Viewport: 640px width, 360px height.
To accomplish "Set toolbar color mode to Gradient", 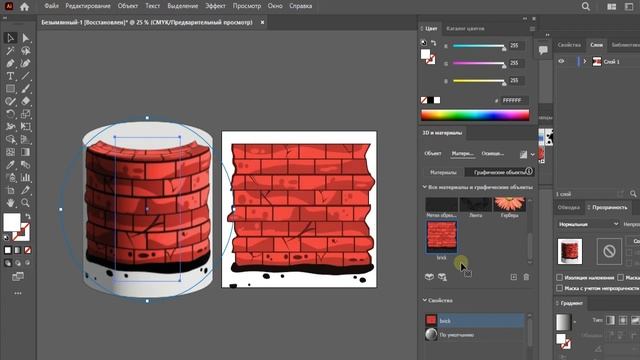I will 18,250.
